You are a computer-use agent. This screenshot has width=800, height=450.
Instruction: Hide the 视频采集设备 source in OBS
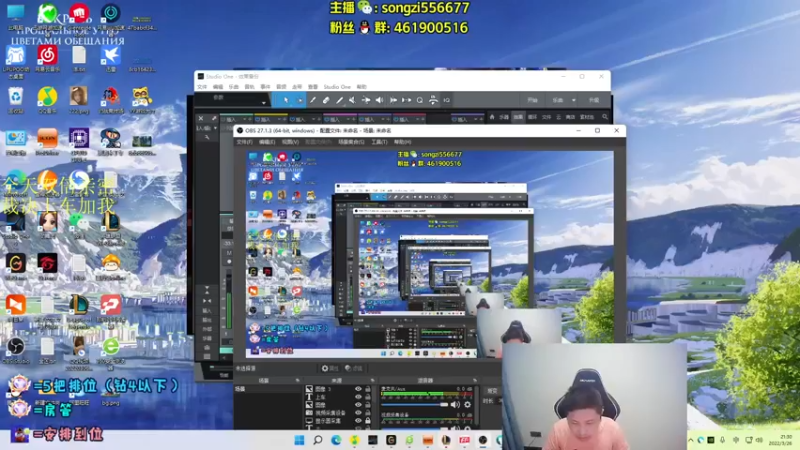tap(358, 413)
